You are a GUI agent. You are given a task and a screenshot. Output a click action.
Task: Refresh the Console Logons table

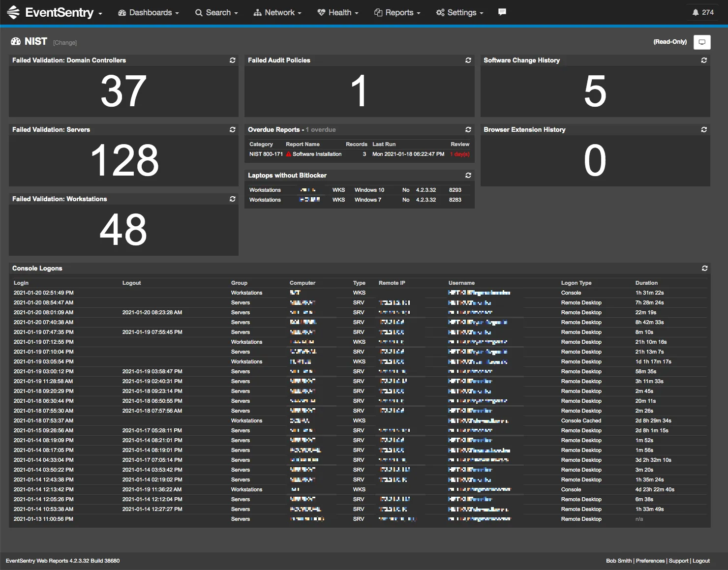(704, 268)
